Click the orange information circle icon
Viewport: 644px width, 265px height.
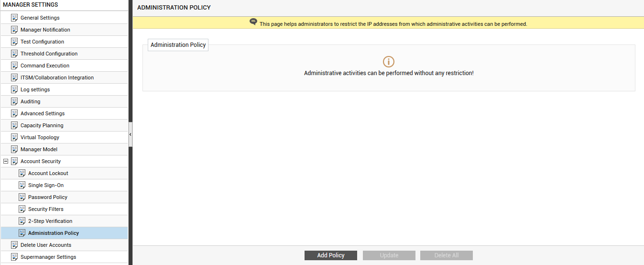click(389, 62)
